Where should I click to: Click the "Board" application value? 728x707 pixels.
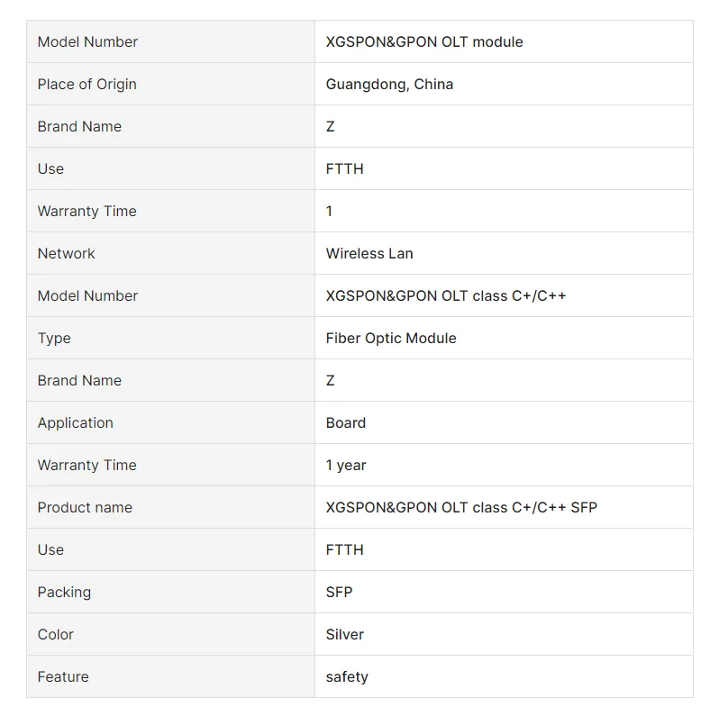pos(346,422)
